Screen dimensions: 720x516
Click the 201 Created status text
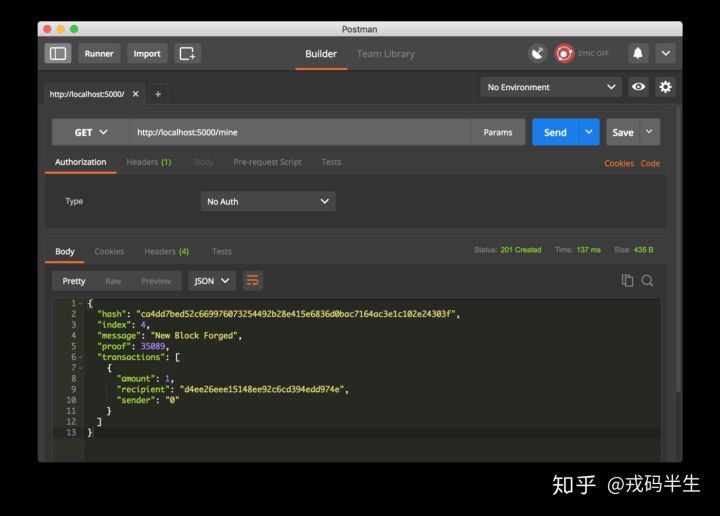coord(521,250)
